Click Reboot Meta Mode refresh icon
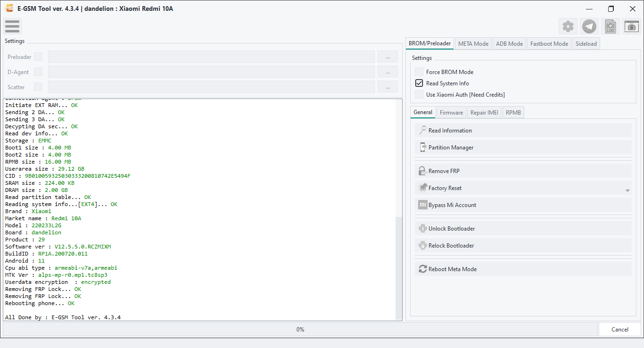The width and height of the screenshot is (644, 348). click(x=422, y=269)
